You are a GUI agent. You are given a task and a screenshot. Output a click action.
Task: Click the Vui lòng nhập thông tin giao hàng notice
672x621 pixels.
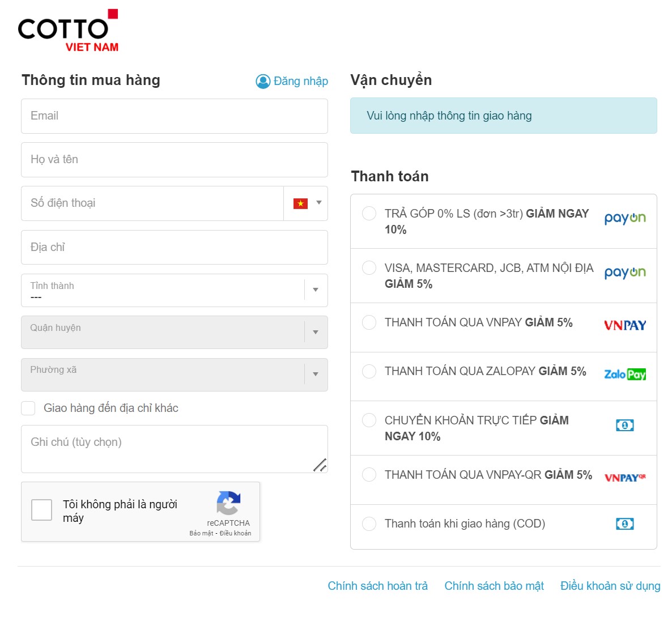[504, 116]
